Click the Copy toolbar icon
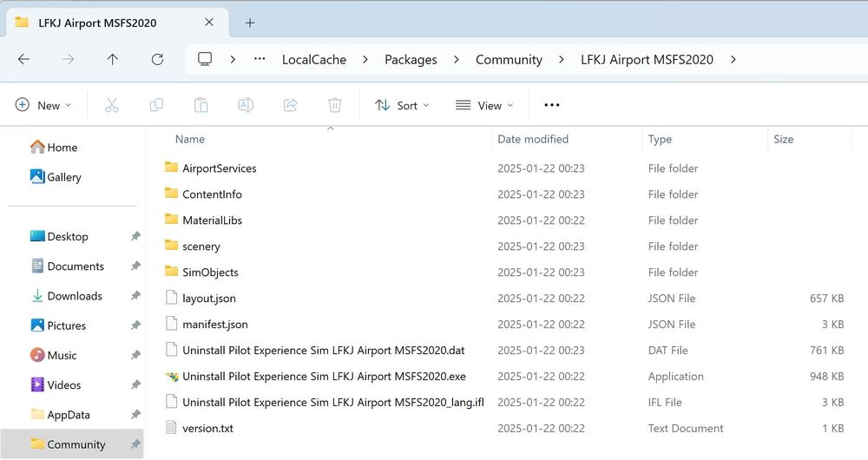 click(156, 105)
